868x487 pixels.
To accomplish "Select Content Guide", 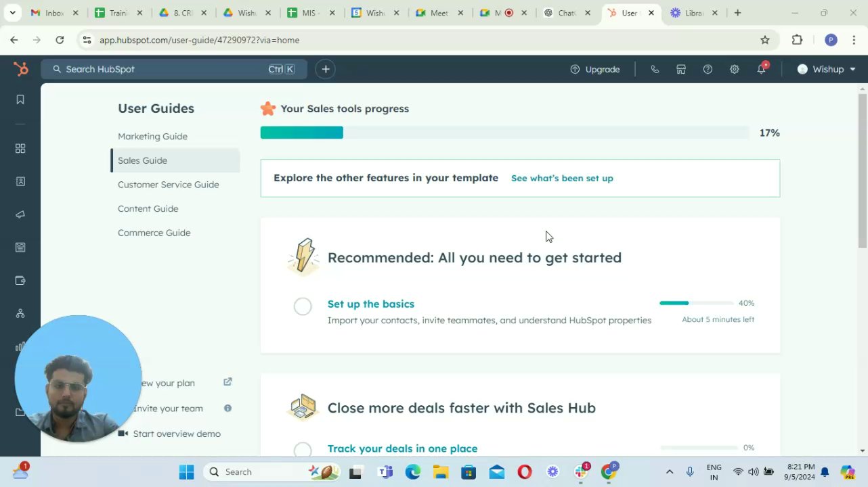I will pos(148,208).
